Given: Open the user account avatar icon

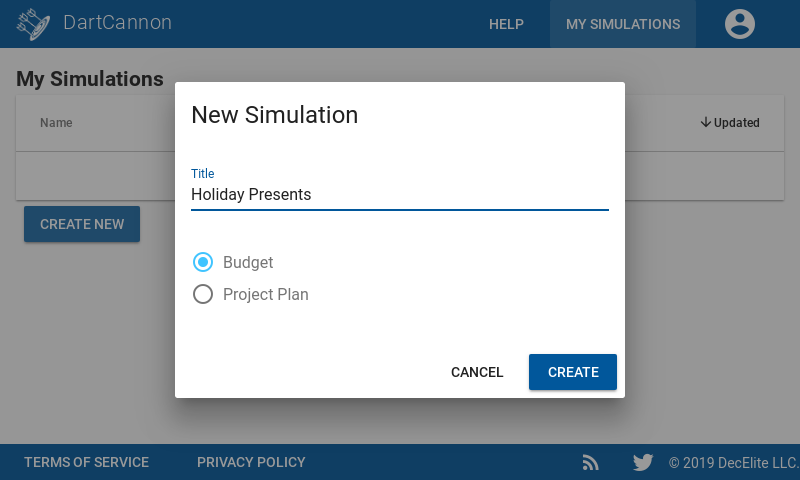Looking at the screenshot, I should [x=740, y=24].
